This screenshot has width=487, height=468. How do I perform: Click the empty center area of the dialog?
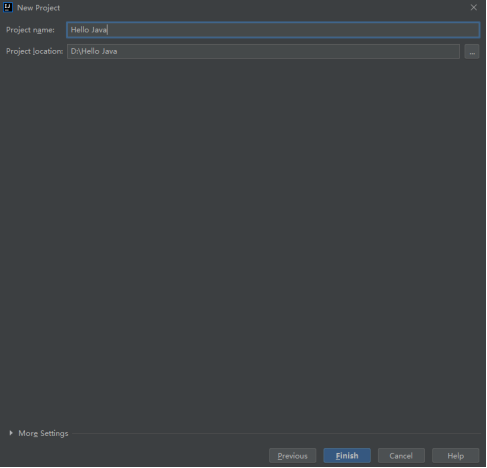point(243,243)
